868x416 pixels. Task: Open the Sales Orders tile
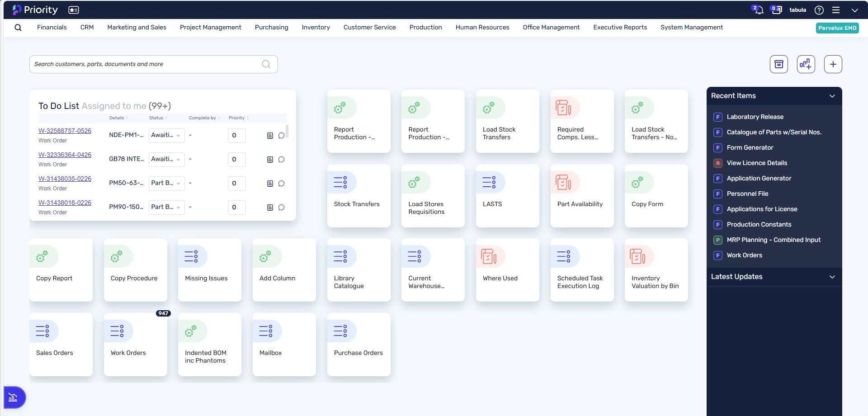pos(61,345)
